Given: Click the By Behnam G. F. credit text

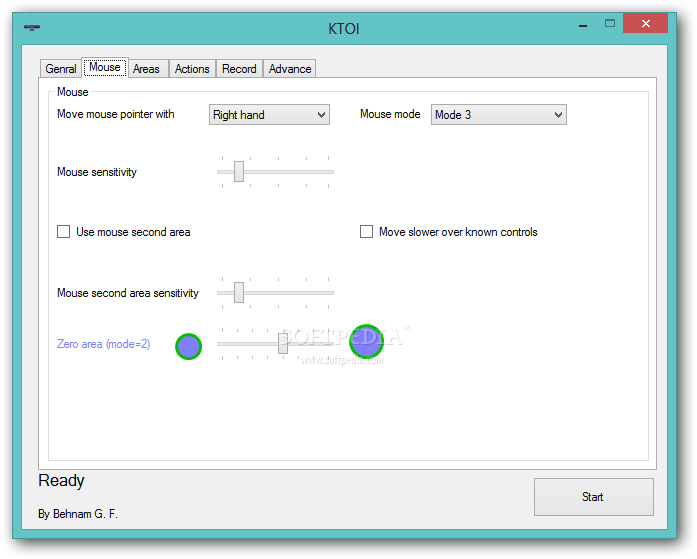Looking at the screenshot, I should point(78,514).
